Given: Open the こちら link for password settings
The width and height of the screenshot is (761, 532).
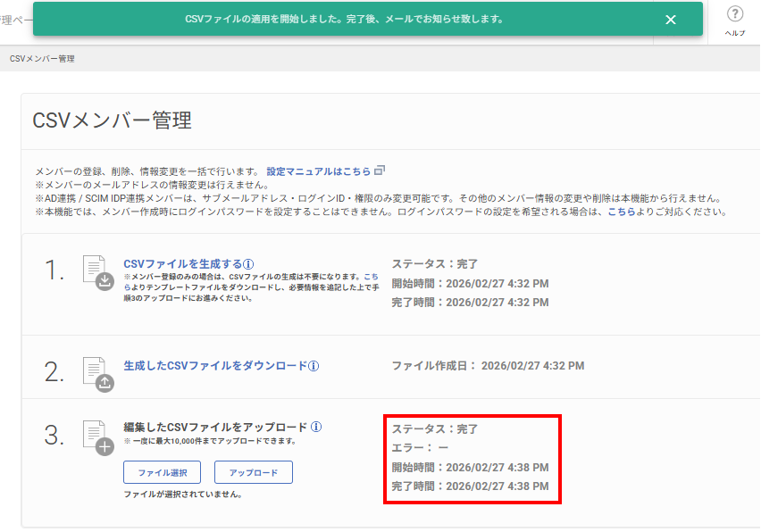Looking at the screenshot, I should click(622, 212).
